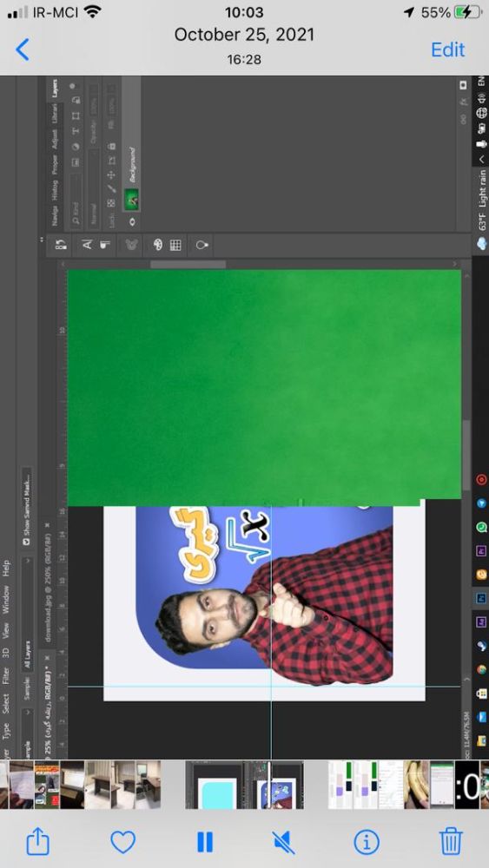The width and height of the screenshot is (489, 868).
Task: Lock transparent pixels checker icon
Action: [112, 203]
